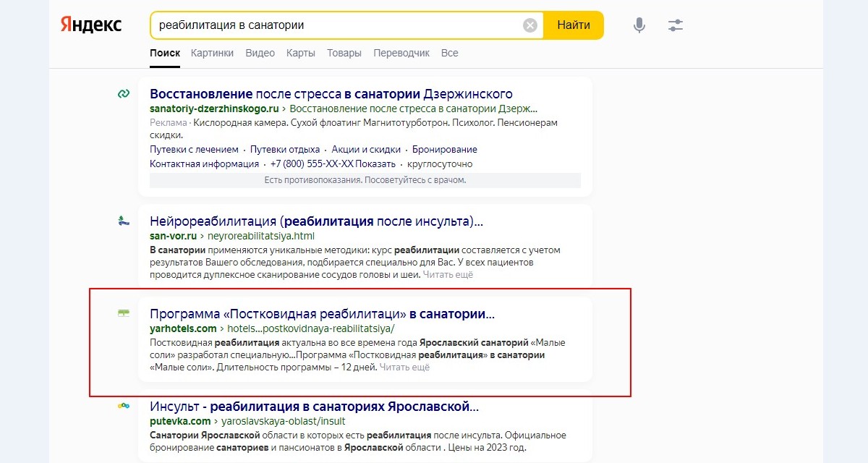Open the Программа «Постковидная реабилитаци» result

pyautogui.click(x=323, y=314)
